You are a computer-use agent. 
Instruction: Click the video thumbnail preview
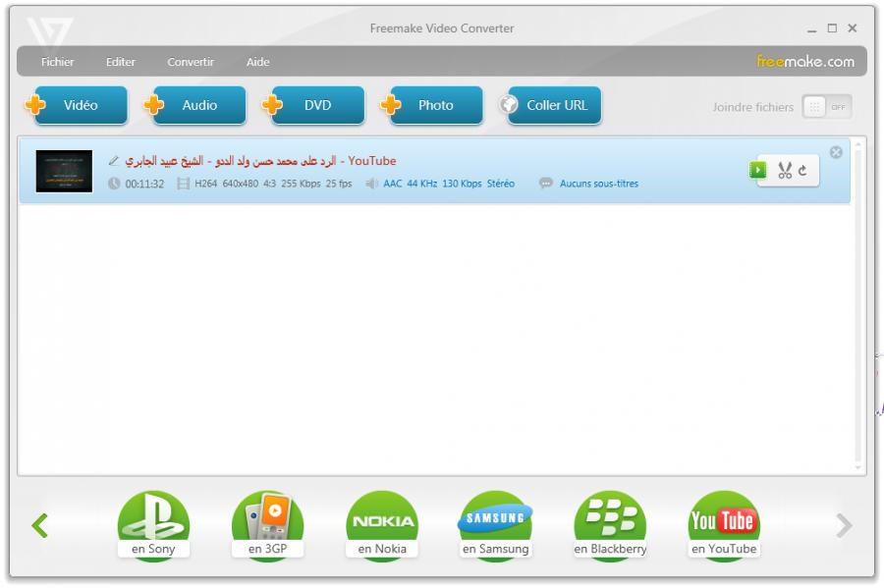click(64, 171)
